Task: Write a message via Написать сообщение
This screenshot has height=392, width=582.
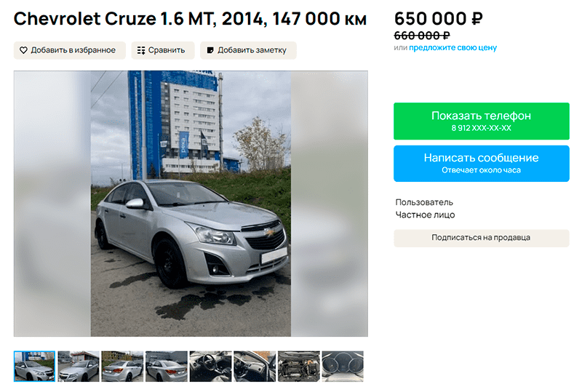Action: (482, 164)
